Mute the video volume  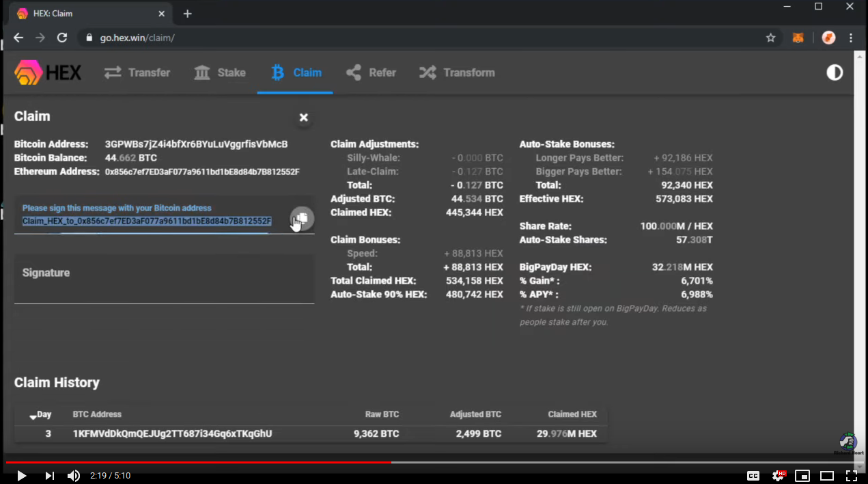tap(74, 476)
